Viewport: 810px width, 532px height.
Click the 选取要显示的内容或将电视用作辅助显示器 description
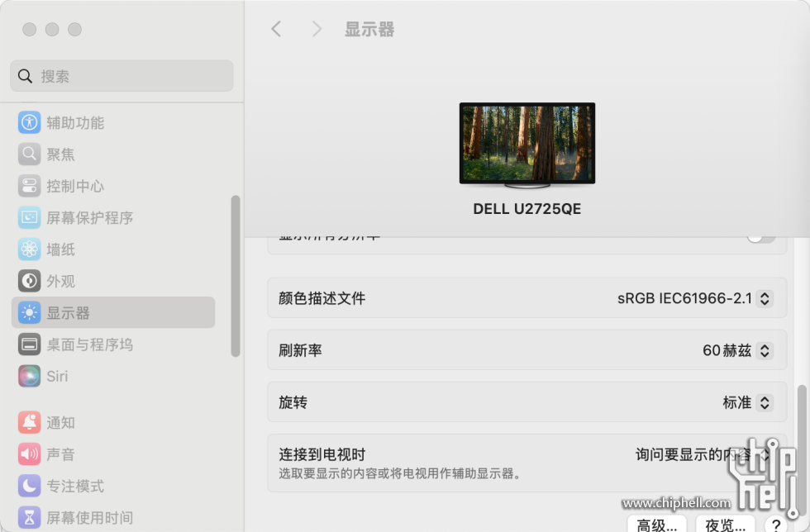399,473
